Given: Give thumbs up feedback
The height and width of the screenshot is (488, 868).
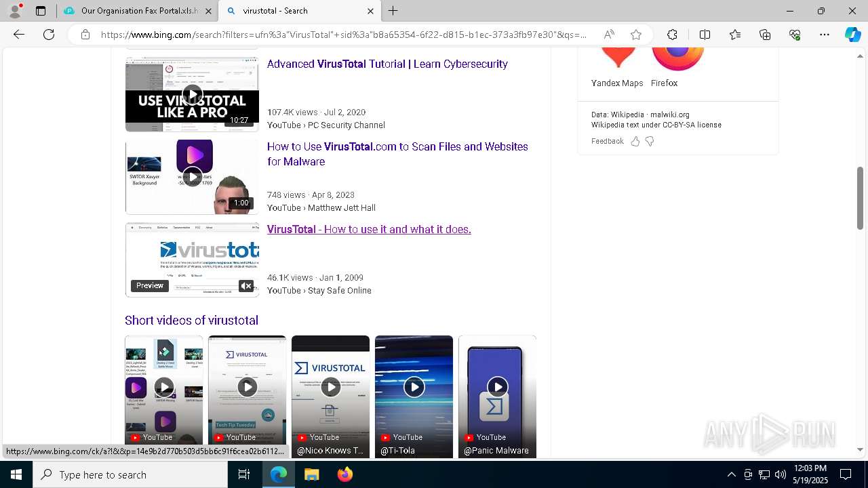Looking at the screenshot, I should (x=635, y=141).
